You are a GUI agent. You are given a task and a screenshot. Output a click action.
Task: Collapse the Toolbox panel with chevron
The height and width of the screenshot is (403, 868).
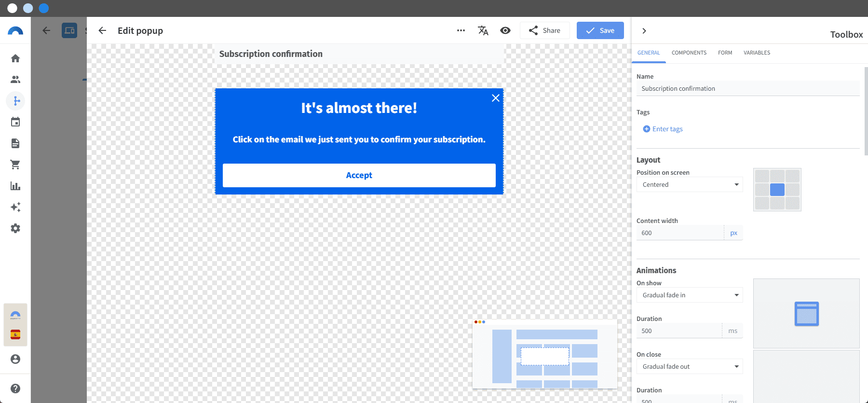pyautogui.click(x=644, y=31)
